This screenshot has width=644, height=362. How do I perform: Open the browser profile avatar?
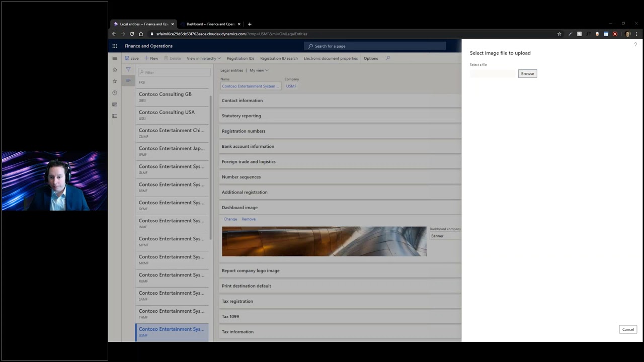tap(628, 34)
